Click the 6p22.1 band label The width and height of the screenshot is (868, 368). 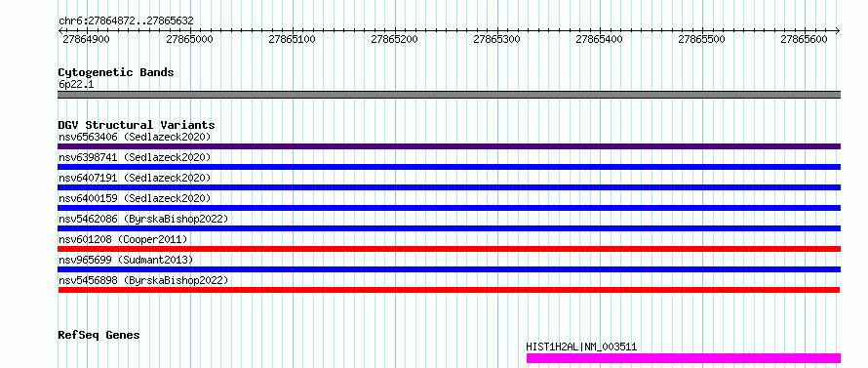coord(76,85)
